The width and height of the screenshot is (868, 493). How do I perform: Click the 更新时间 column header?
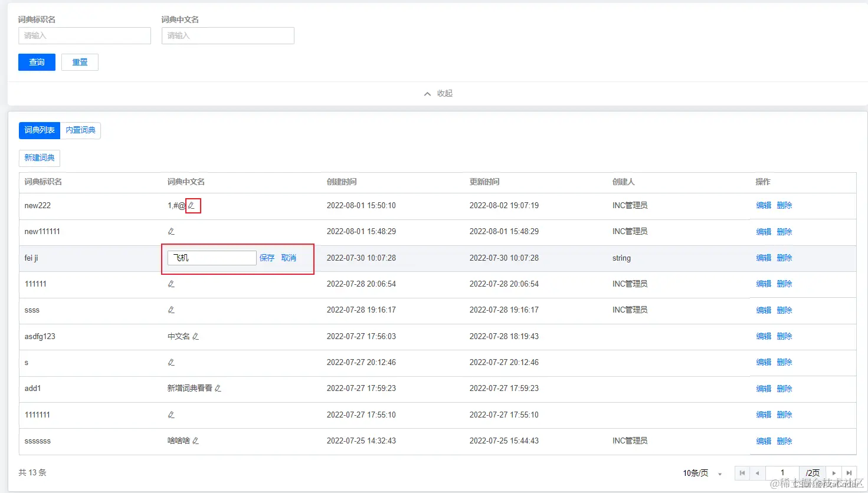[484, 182]
